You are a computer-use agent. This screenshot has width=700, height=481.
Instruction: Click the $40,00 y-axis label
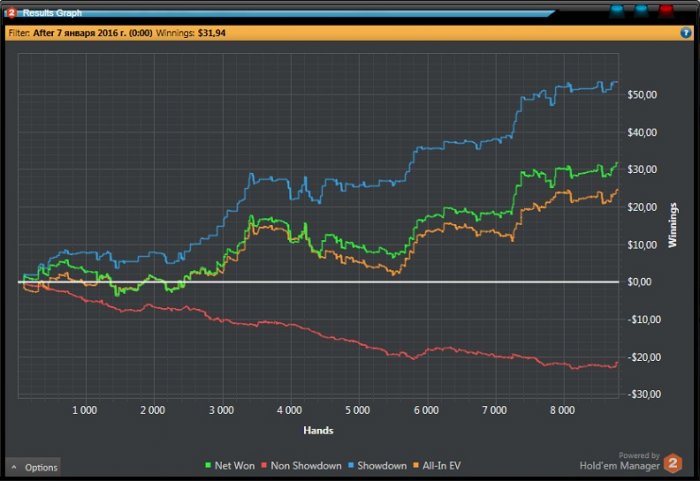tap(642, 132)
